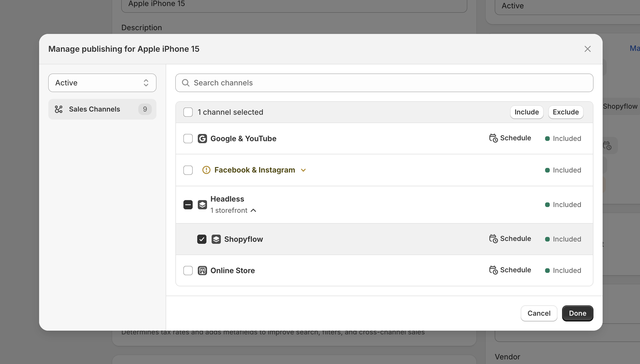Expand Facebook & Instagram chevron
640x364 pixels.
303,170
